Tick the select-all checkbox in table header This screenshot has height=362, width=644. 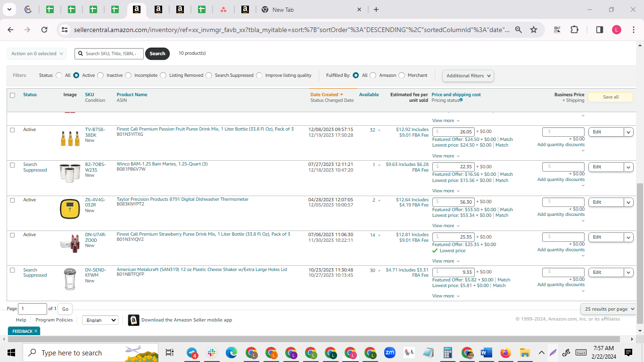(12, 95)
